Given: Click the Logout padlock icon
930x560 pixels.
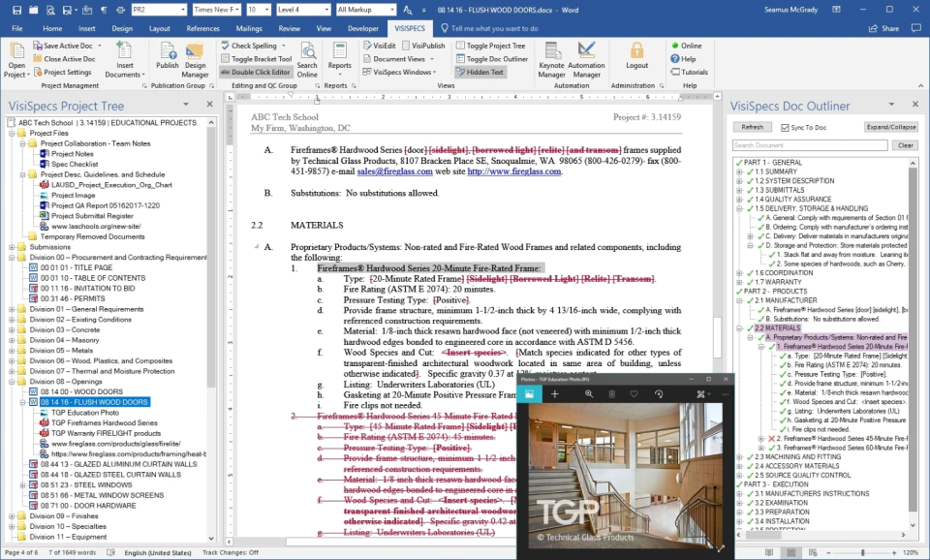Looking at the screenshot, I should click(x=637, y=50).
